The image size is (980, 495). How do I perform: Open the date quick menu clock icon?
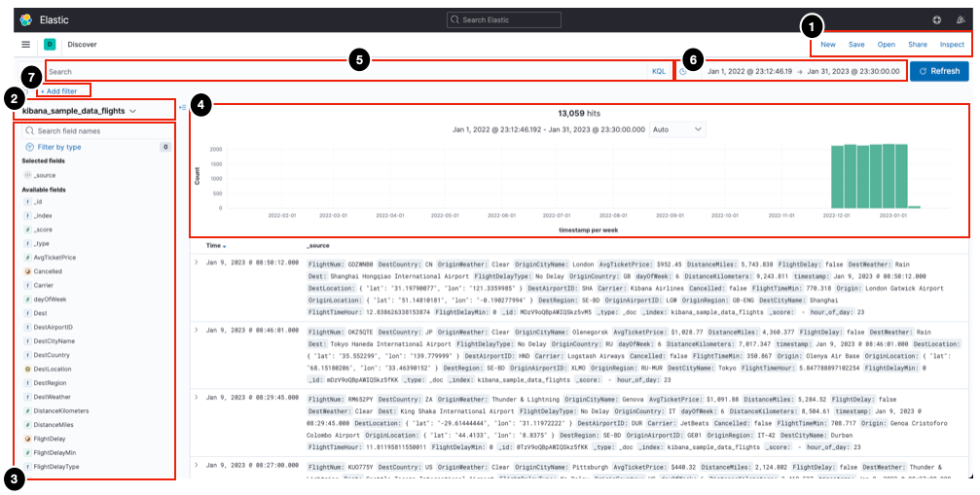point(683,72)
